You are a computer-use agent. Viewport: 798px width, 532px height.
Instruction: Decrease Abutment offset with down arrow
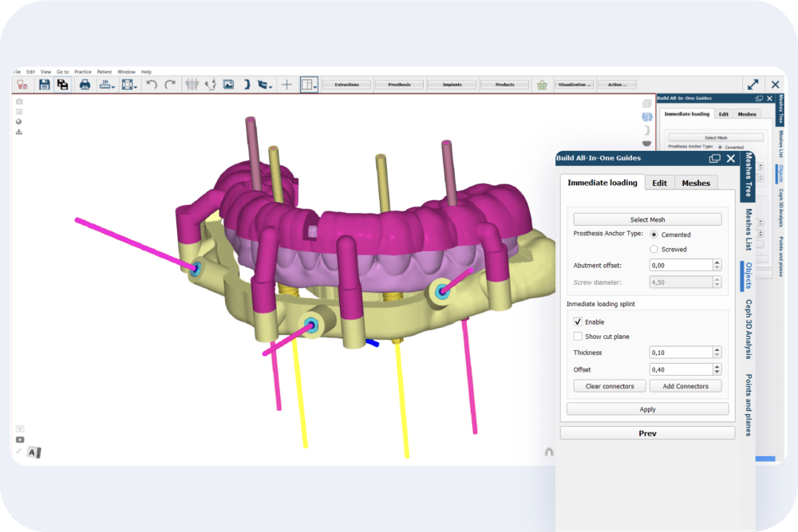pyautogui.click(x=717, y=268)
